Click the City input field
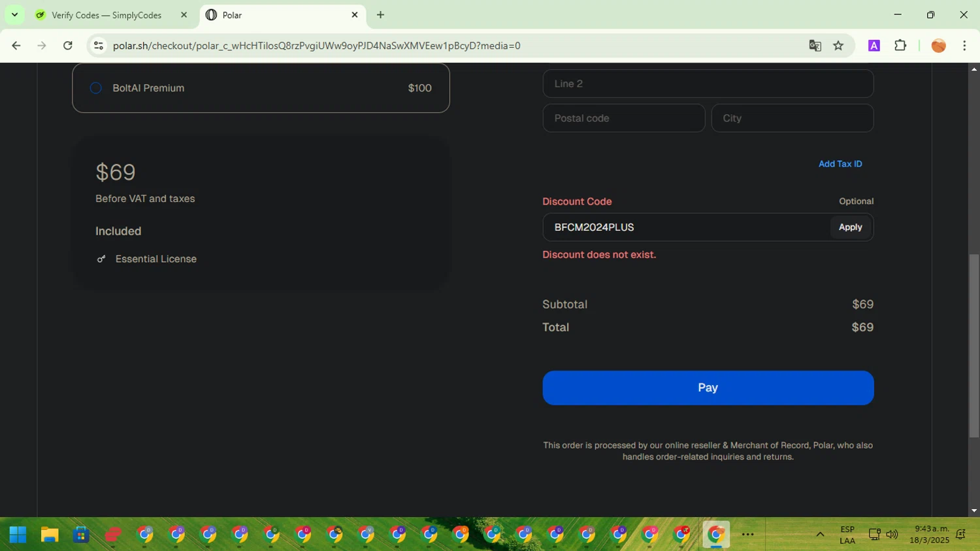980x551 pixels. tap(792, 118)
